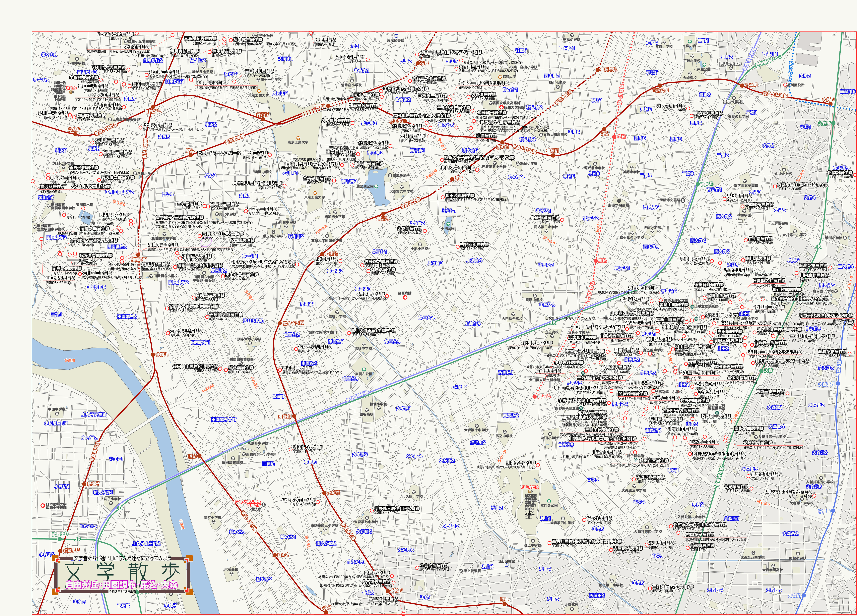Click the 伊藤博文墓所 grave icon
The image size is (857, 616).
682,200
